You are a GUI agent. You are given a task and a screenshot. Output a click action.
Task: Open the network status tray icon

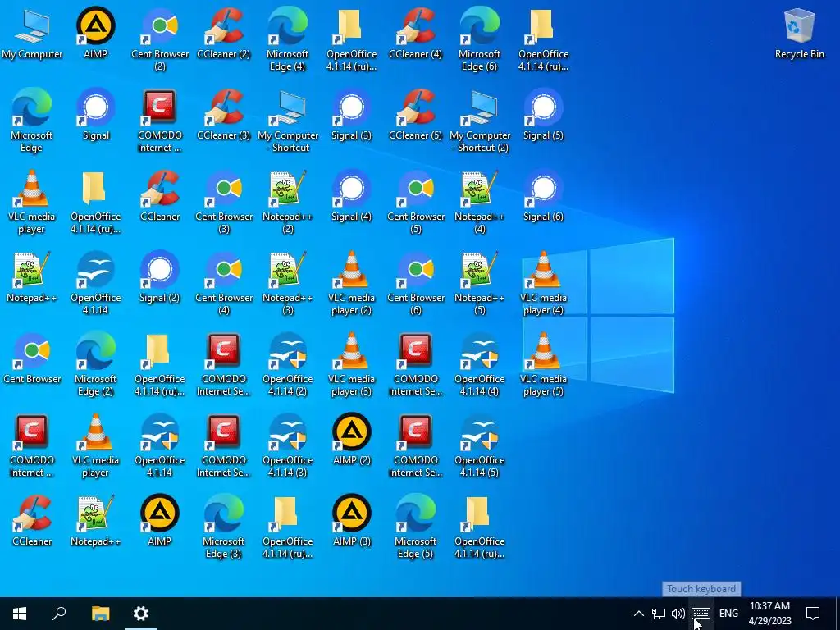(659, 614)
